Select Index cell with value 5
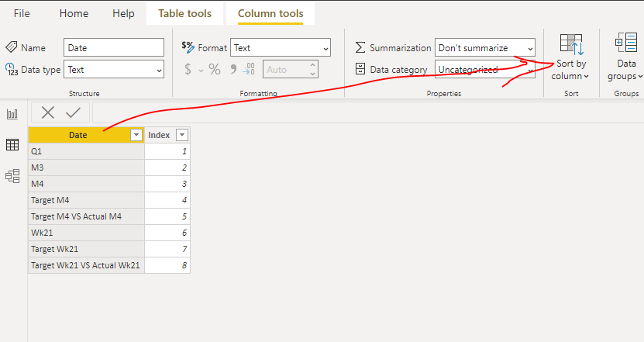The height and width of the screenshot is (342, 644). [167, 216]
